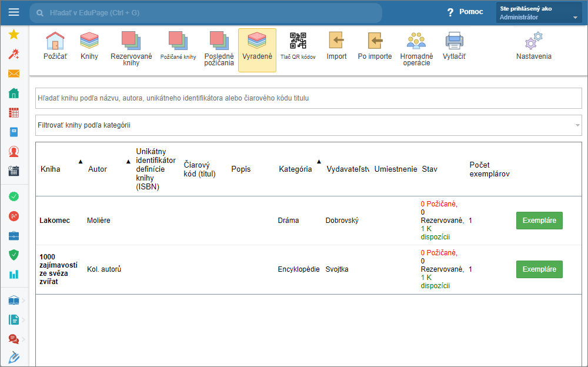Open the envelope messages sidebar icon
Viewport: 588px width, 367px height.
coord(14,74)
